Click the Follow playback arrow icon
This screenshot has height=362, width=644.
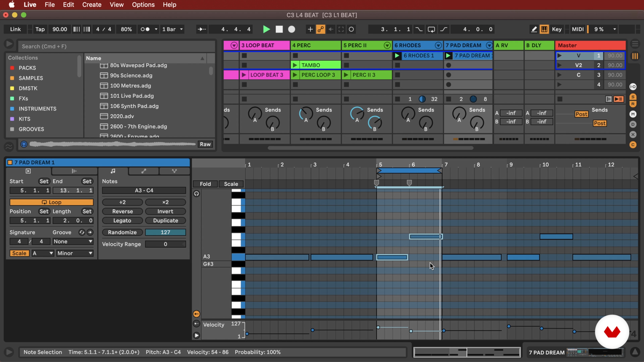201,29
